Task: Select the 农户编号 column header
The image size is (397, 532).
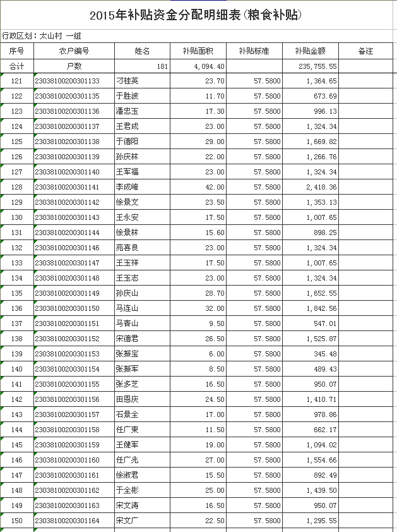Action: [x=74, y=51]
